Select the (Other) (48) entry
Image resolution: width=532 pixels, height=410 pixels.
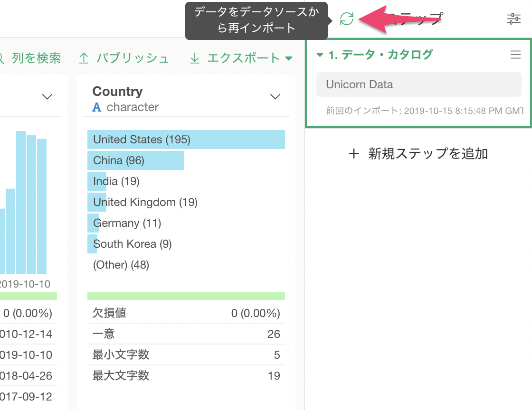click(x=121, y=265)
